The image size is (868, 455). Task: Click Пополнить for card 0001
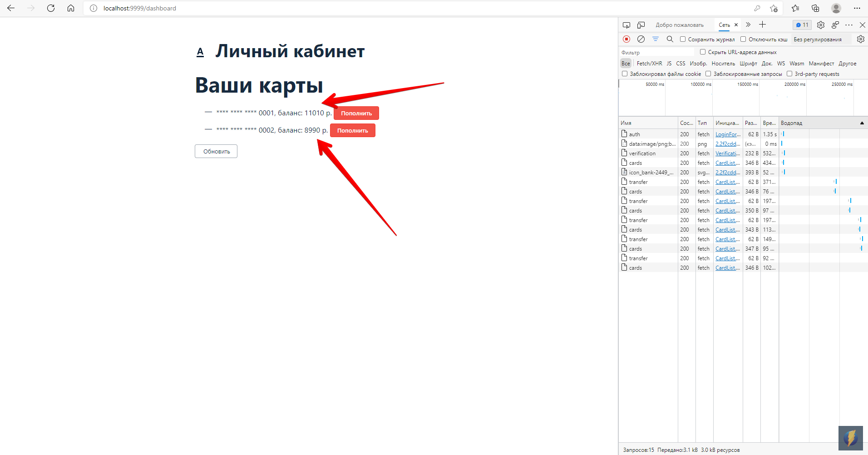tap(356, 113)
